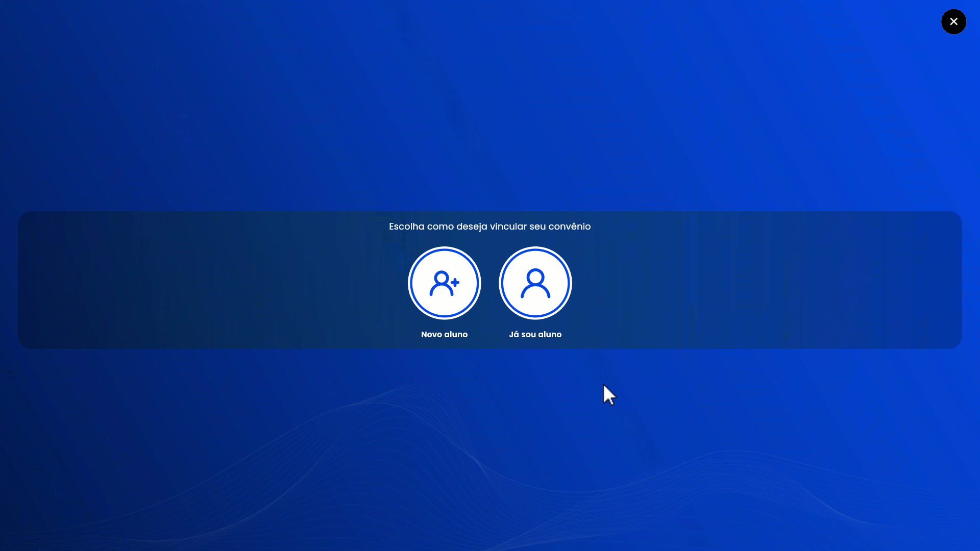The width and height of the screenshot is (980, 551).
Task: Click the word 'Escolha' in the prompt
Action: tap(406, 227)
